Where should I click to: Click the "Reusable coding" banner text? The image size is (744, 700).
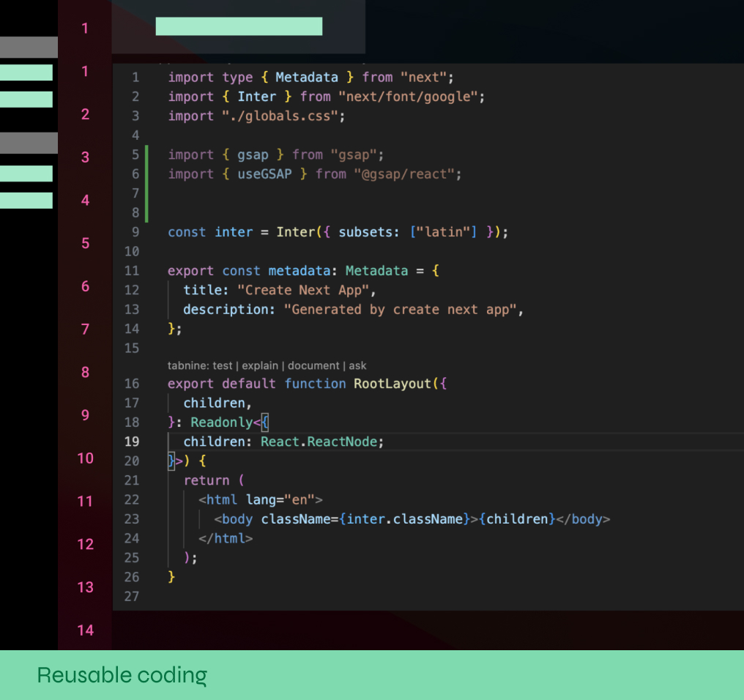coord(122,675)
